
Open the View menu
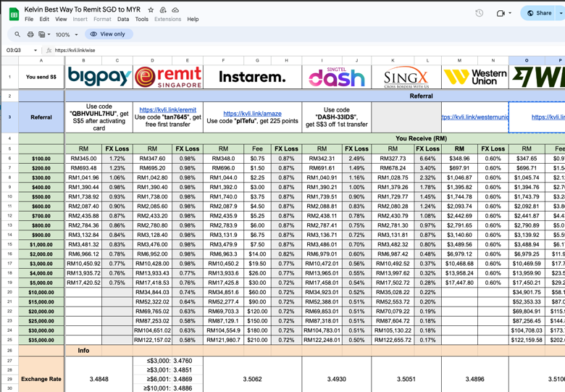click(x=61, y=19)
